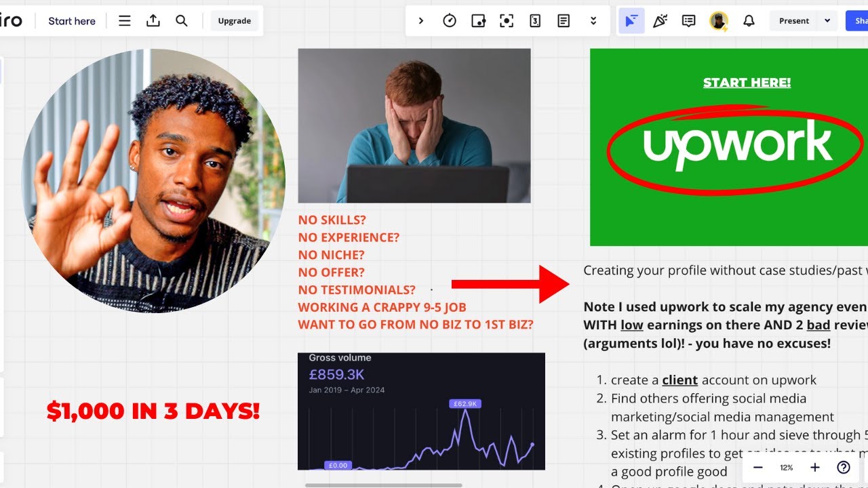Image resolution: width=868 pixels, height=488 pixels.
Task: Click the 12% zoom level
Action: pyautogui.click(x=787, y=468)
